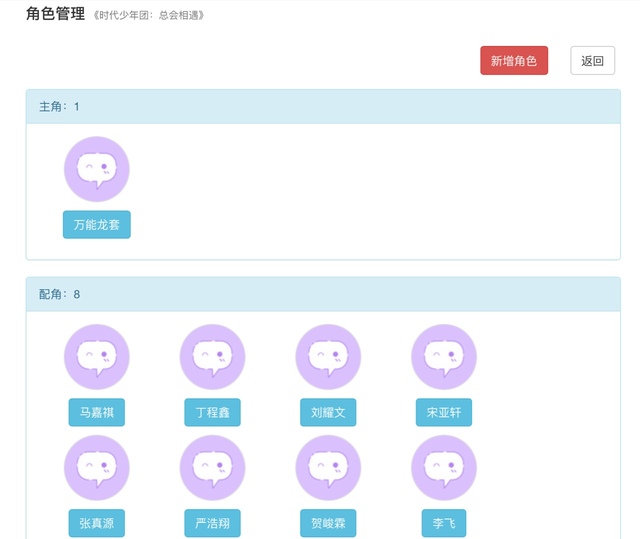The image size is (640, 539).
Task: Go back with the 返回 button
Action: click(x=592, y=60)
